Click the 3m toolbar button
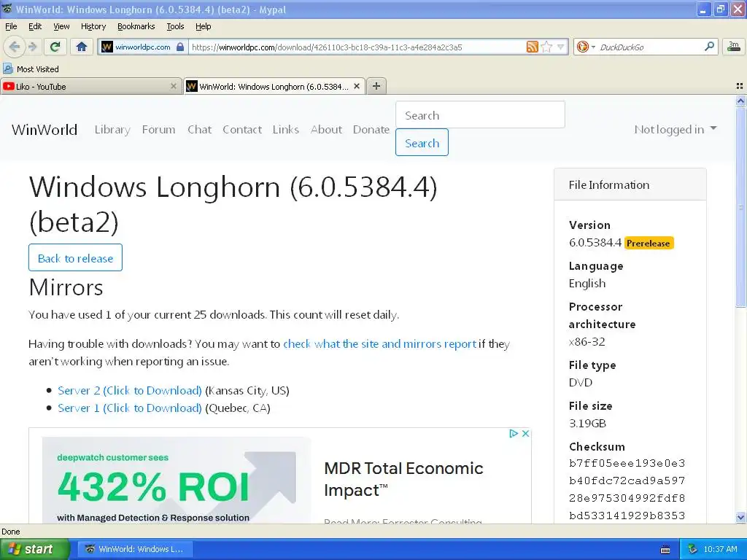 [x=734, y=47]
